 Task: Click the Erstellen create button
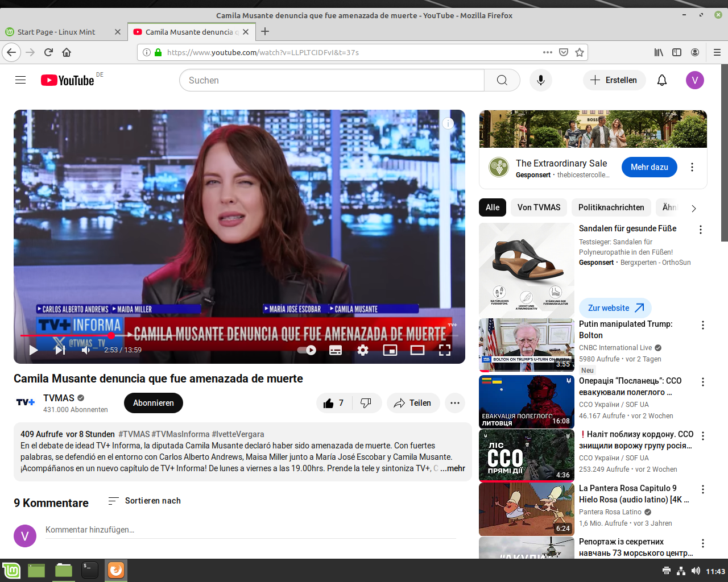click(x=614, y=80)
